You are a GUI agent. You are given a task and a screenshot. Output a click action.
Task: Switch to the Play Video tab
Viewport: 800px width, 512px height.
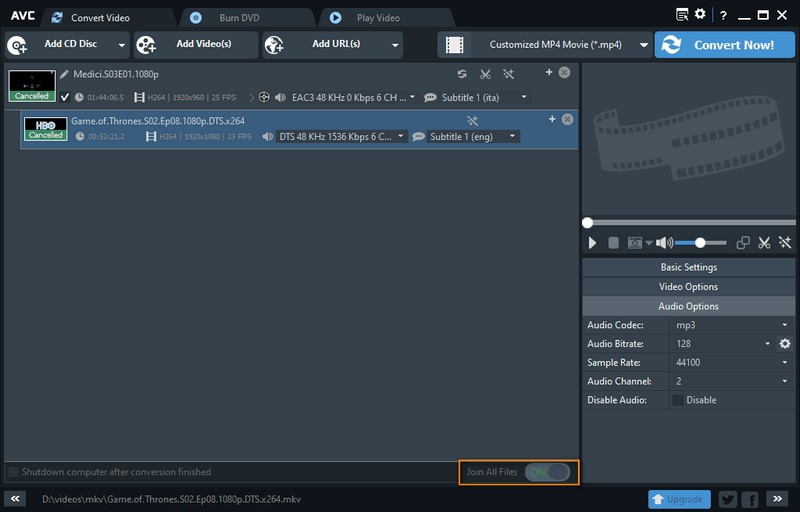tap(378, 17)
